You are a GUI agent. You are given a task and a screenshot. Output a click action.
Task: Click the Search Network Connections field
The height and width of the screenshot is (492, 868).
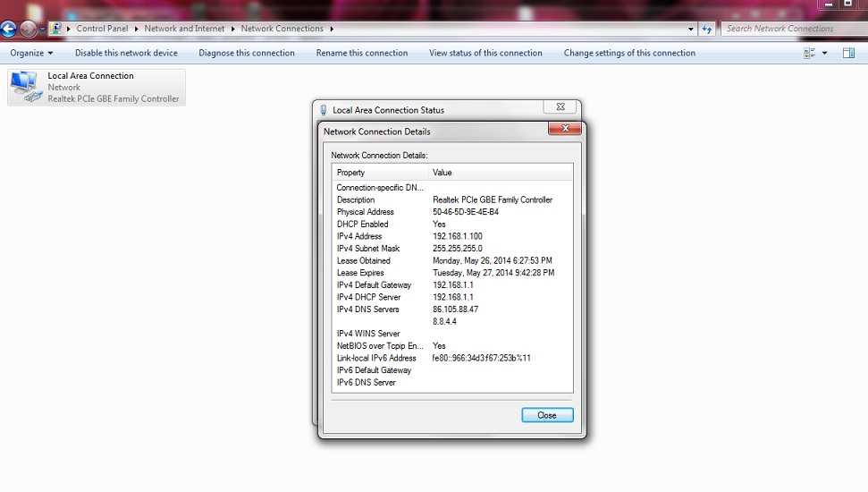(791, 29)
